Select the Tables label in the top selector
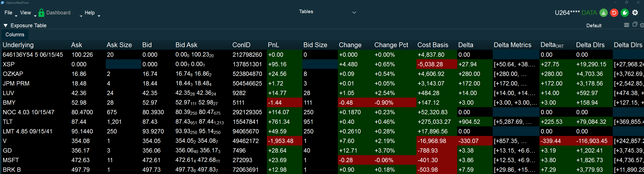This screenshot has width=644, height=174. point(306,12)
